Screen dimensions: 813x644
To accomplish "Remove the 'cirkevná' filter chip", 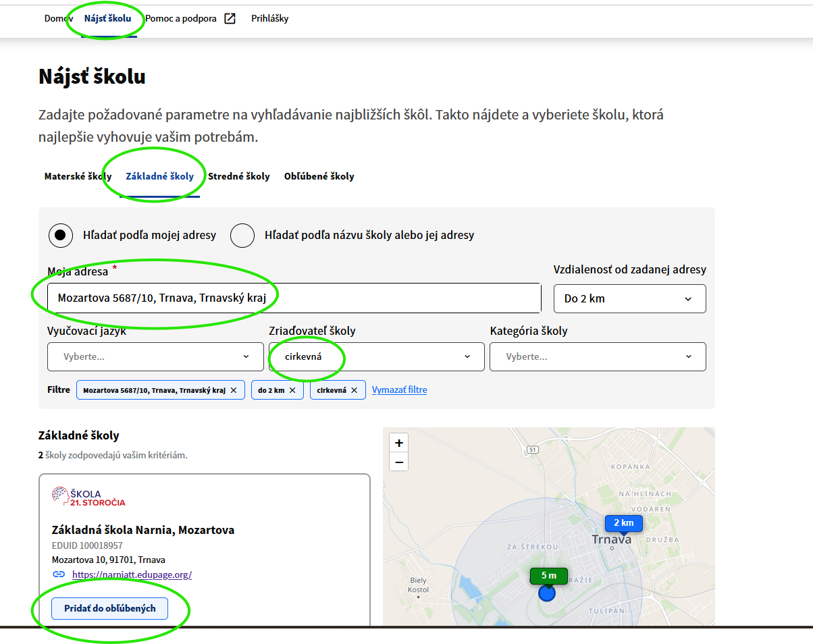I will pyautogui.click(x=354, y=390).
